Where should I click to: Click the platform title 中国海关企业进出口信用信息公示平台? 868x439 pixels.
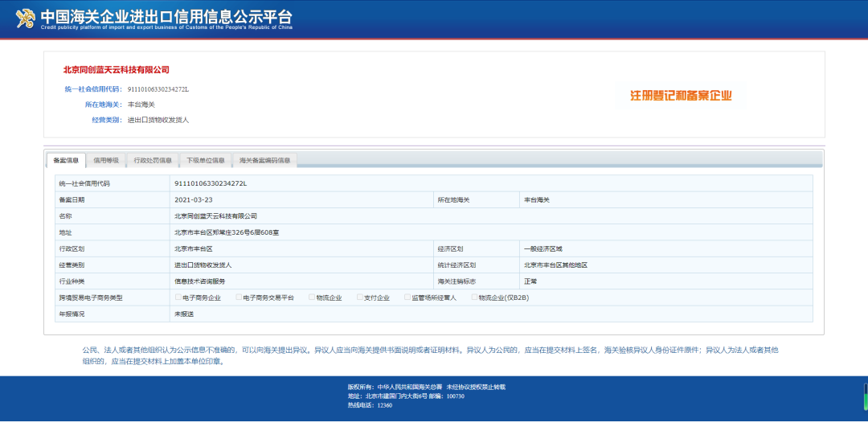[x=166, y=16]
